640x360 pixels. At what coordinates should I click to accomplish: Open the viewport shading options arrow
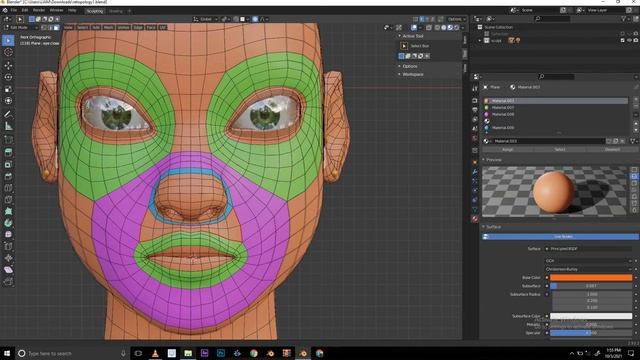pyautogui.click(x=463, y=27)
